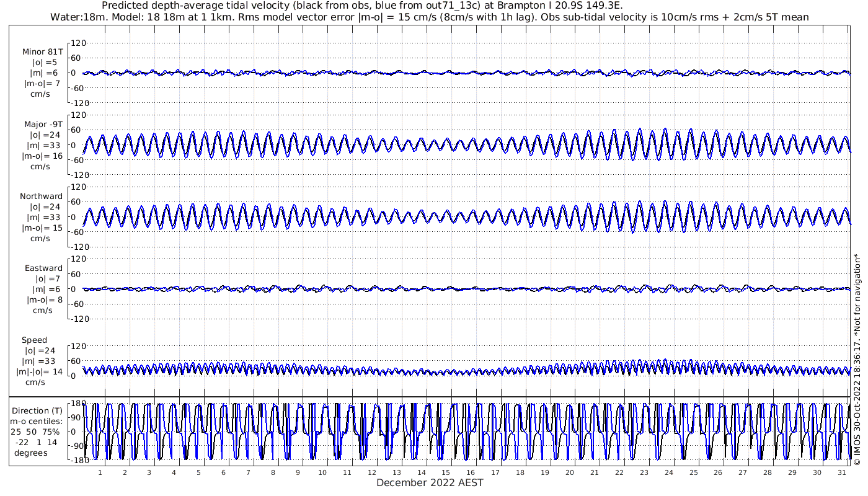Click the '|m-o|= 15' value label
Image resolution: width=868 pixels, height=496 pixels.
click(x=42, y=228)
